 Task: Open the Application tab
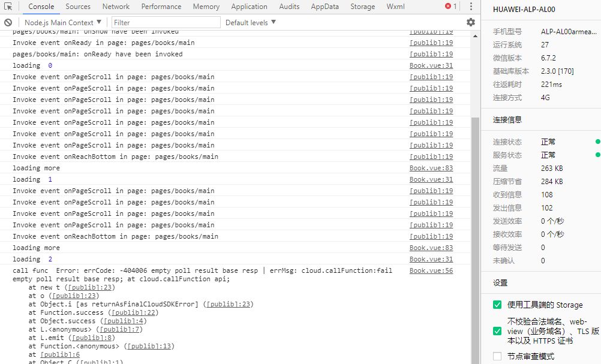point(249,7)
